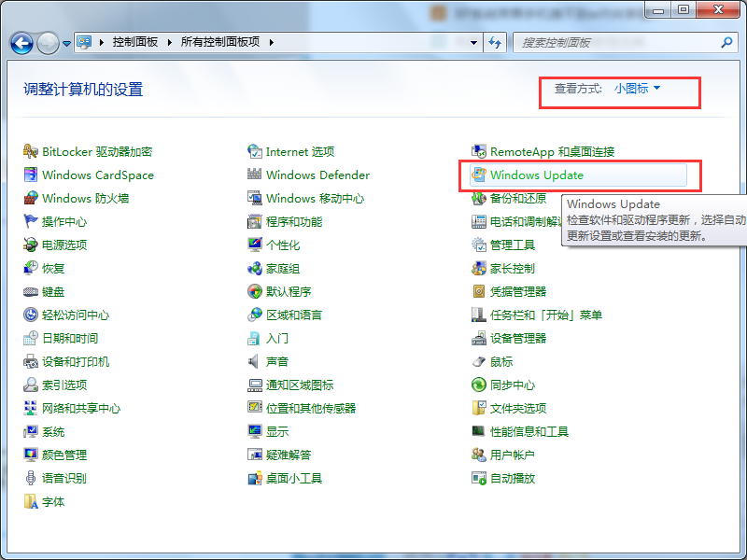Click the 网络和共享中心 icon
This screenshot has width=747, height=560.
tap(31, 408)
